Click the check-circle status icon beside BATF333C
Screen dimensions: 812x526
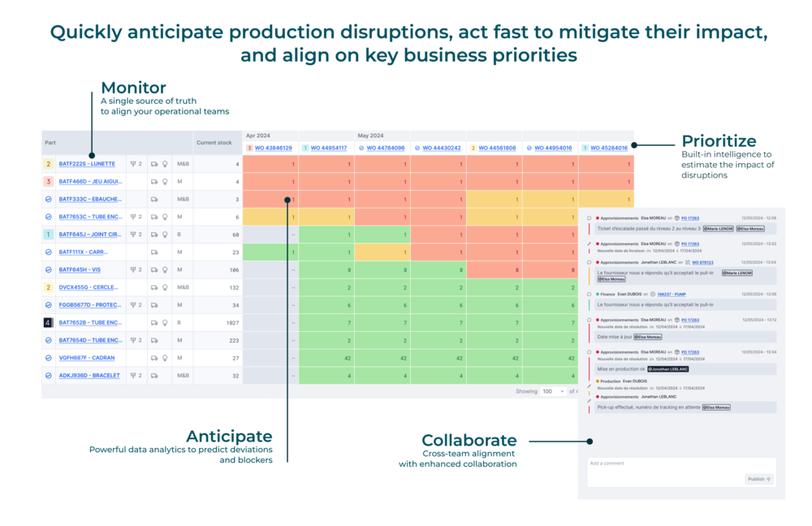(x=47, y=199)
